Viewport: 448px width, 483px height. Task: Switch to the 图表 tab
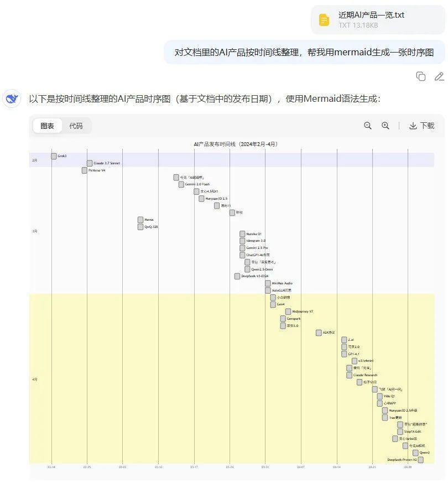(47, 126)
